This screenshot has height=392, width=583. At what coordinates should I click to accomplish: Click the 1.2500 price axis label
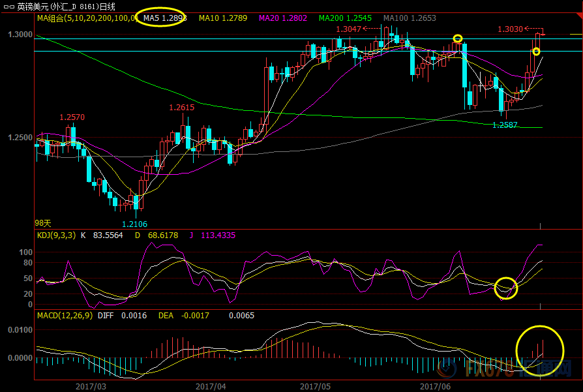pyautogui.click(x=20, y=137)
